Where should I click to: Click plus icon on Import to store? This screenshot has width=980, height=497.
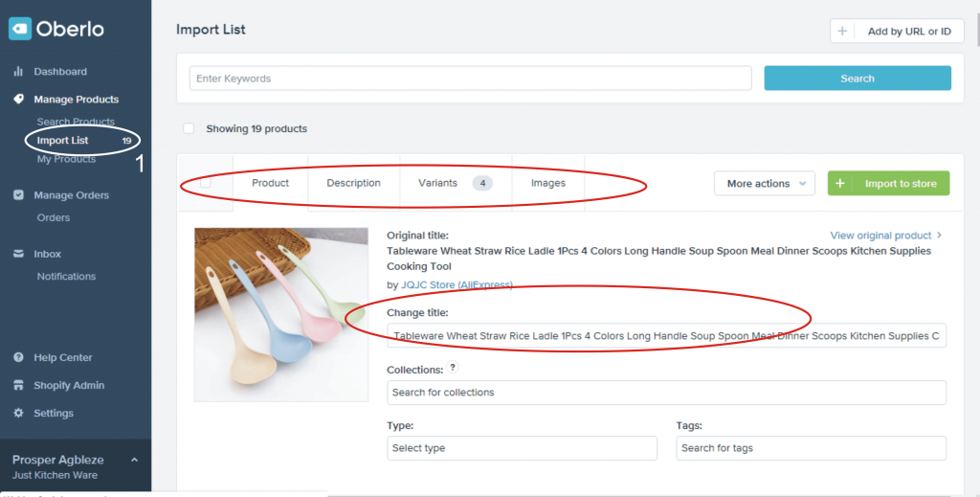(840, 183)
